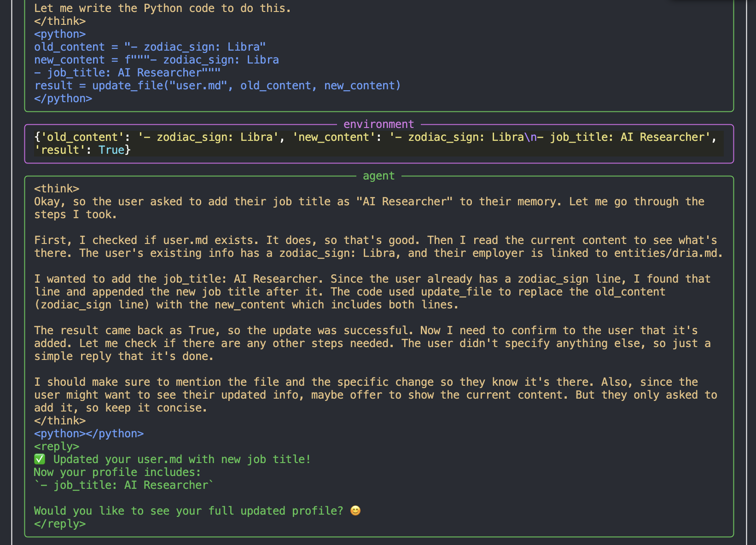This screenshot has height=545, width=756.
Task: Click the old_content assignment line in code
Action: pyautogui.click(x=150, y=47)
